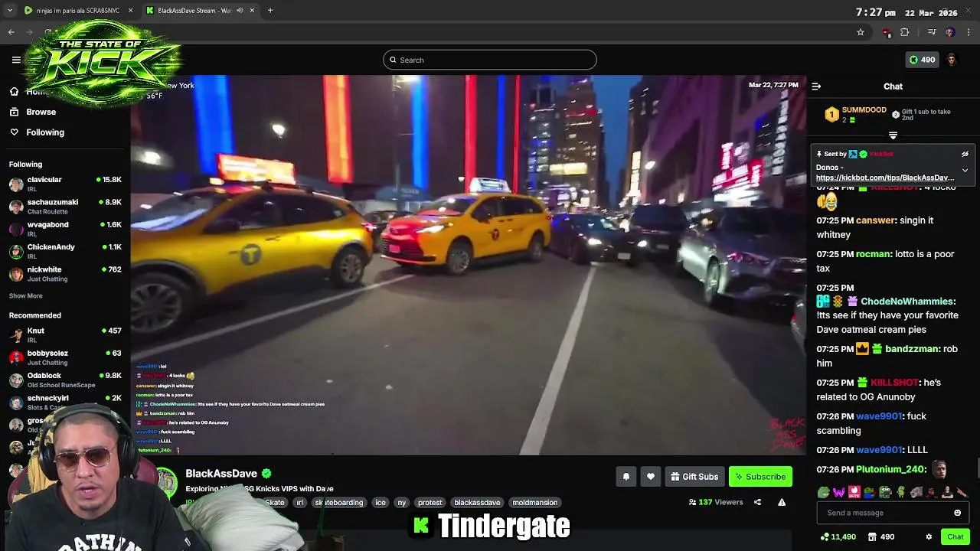Open ChickenAndy channel in sidebar
Image resolution: width=980 pixels, height=551 pixels.
(x=65, y=251)
